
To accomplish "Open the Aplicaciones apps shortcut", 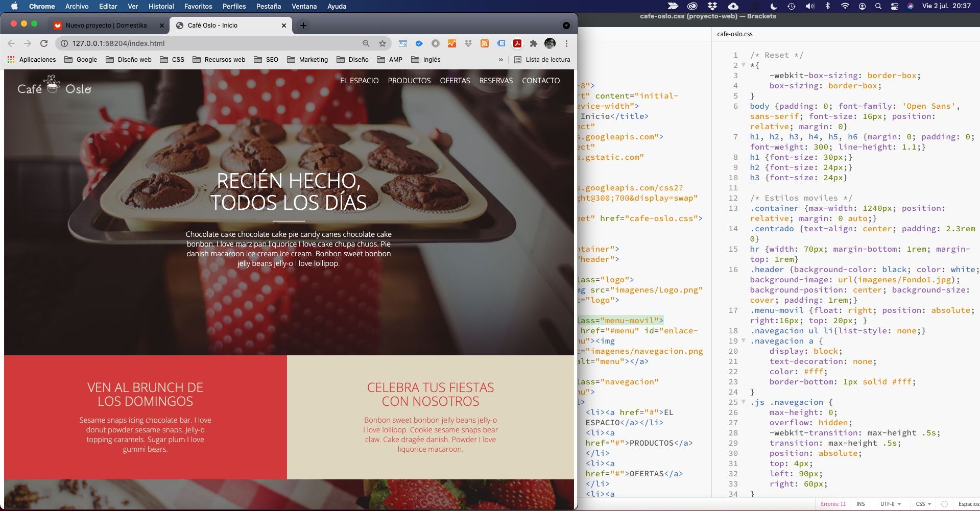I will [x=32, y=60].
